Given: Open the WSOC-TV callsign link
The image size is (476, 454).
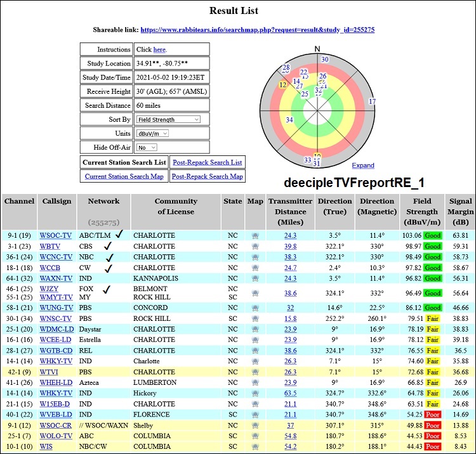Looking at the screenshot, I should (55, 235).
